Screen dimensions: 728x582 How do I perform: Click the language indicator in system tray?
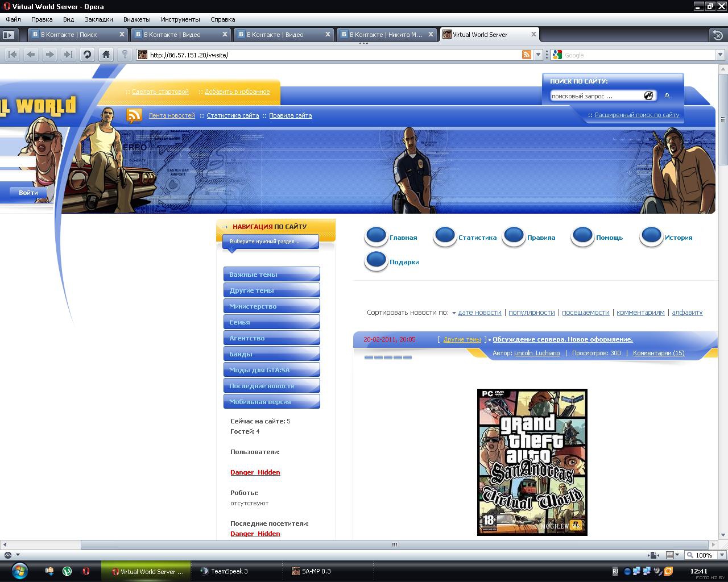pyautogui.click(x=615, y=571)
